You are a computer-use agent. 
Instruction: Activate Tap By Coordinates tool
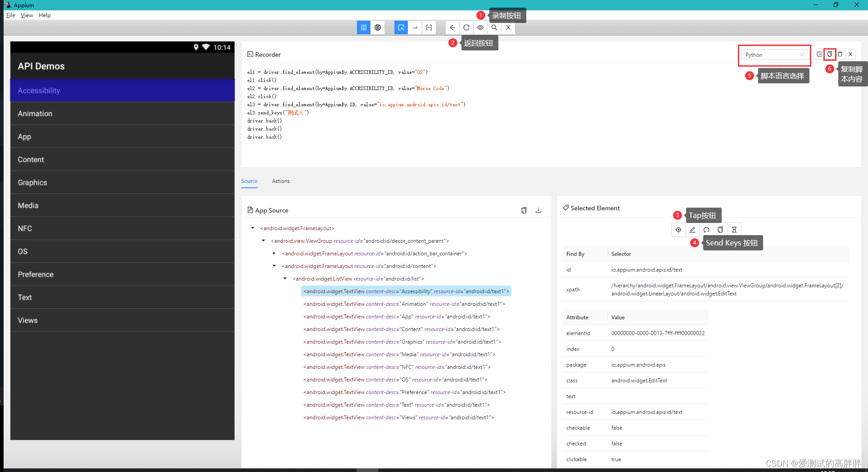tap(429, 27)
